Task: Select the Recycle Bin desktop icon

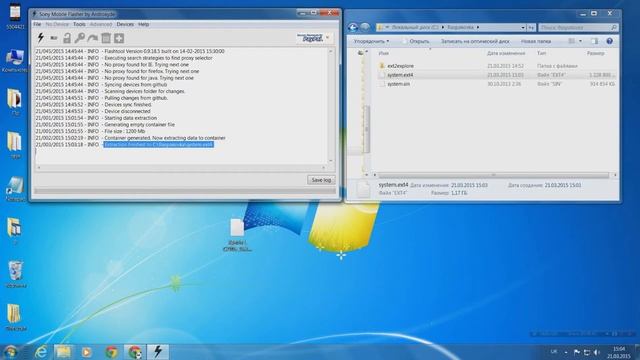Action: [x=16, y=274]
